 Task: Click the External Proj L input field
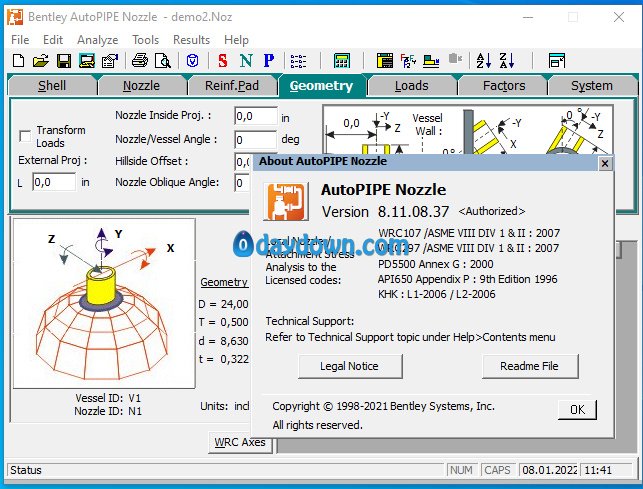tap(54, 182)
